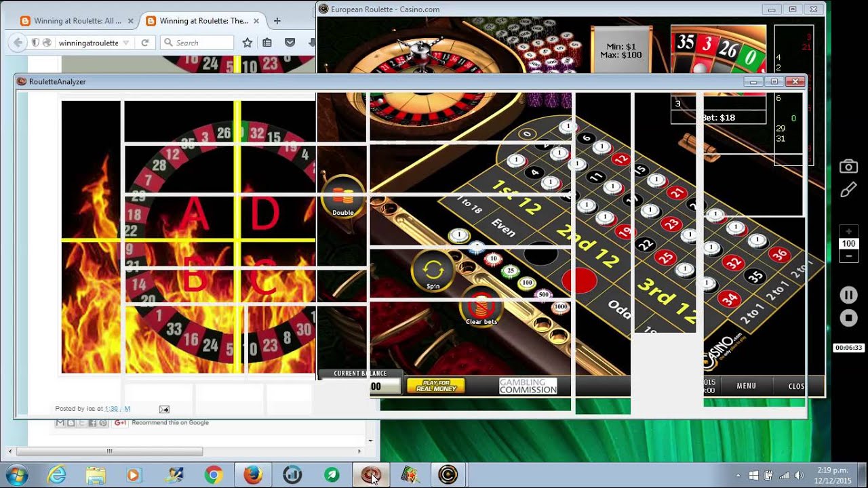Viewport: 868px width, 488px height.
Task: Close the 'Winning at Roulette: All' tab
Action: point(130,21)
